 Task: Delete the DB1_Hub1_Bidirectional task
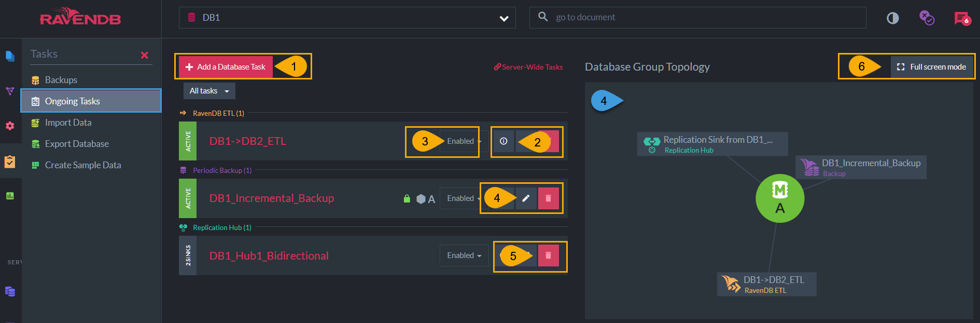point(548,255)
